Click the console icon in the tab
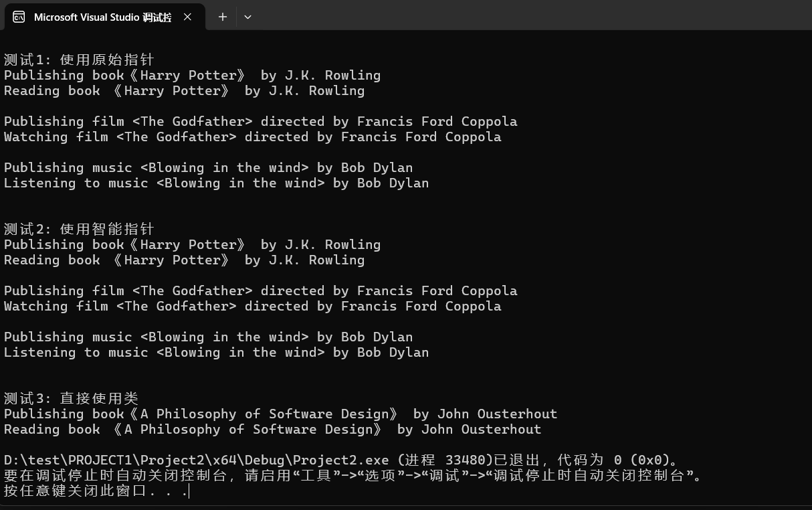Screen dimensions: 812x510 (19, 17)
